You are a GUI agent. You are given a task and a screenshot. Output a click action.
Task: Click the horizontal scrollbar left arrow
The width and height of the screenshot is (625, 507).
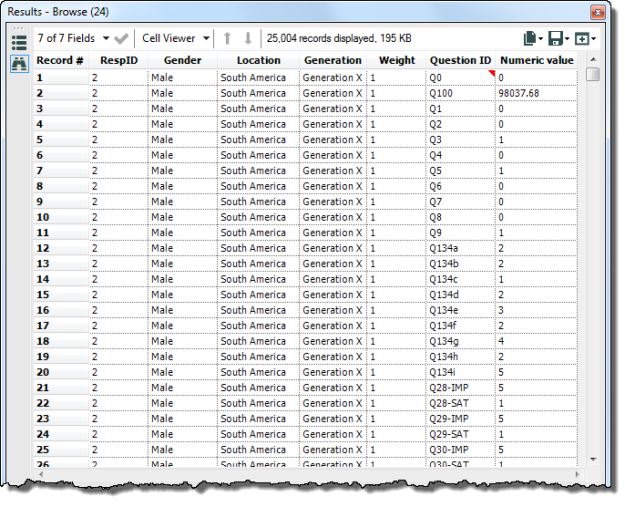tap(41, 474)
